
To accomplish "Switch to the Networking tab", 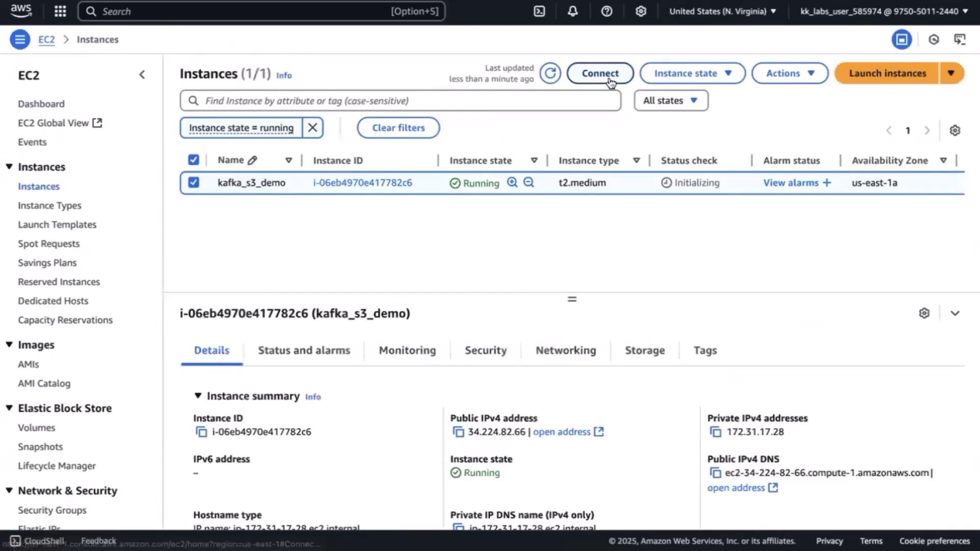I will click(x=566, y=350).
